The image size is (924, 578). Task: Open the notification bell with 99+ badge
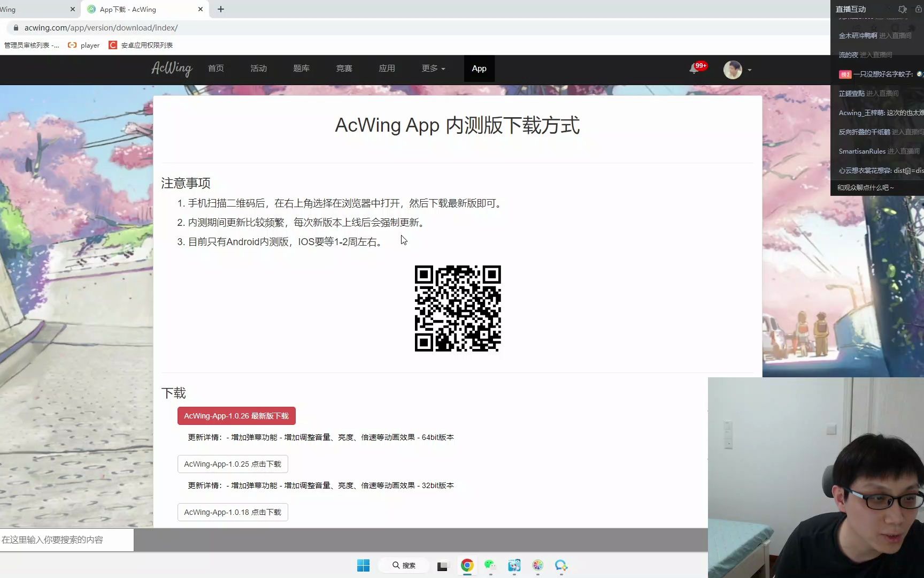coord(694,69)
